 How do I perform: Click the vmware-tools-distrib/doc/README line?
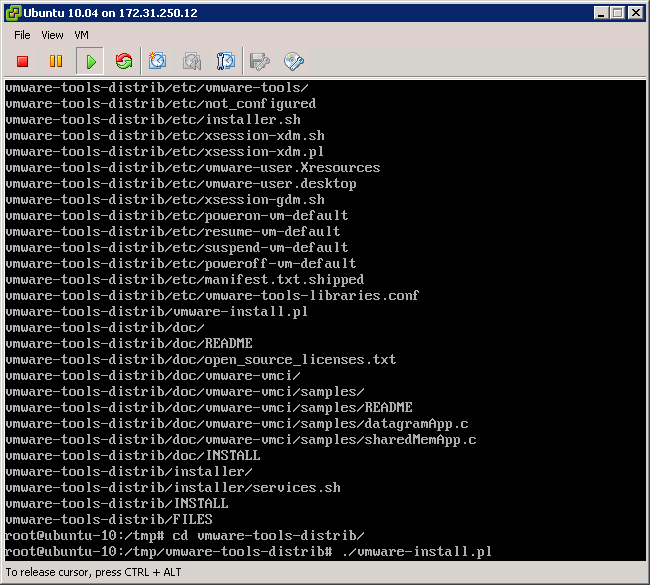(x=129, y=343)
